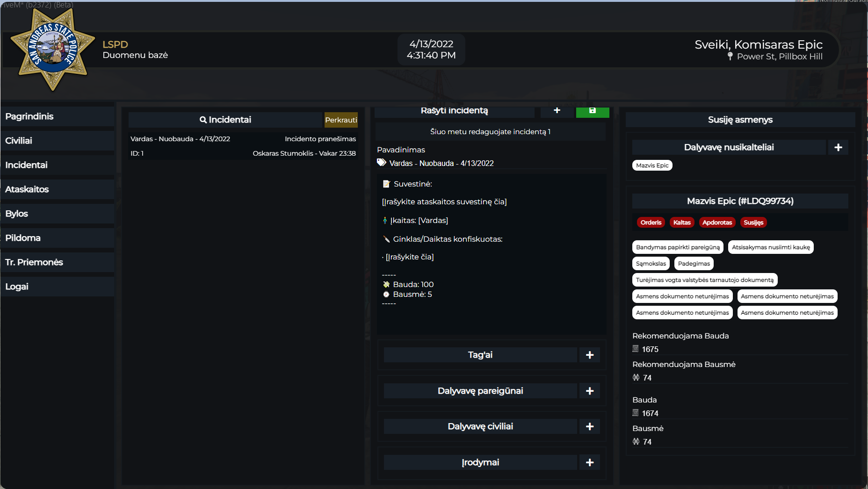
Task: Toggle the Kaltas status tag
Action: [681, 223]
